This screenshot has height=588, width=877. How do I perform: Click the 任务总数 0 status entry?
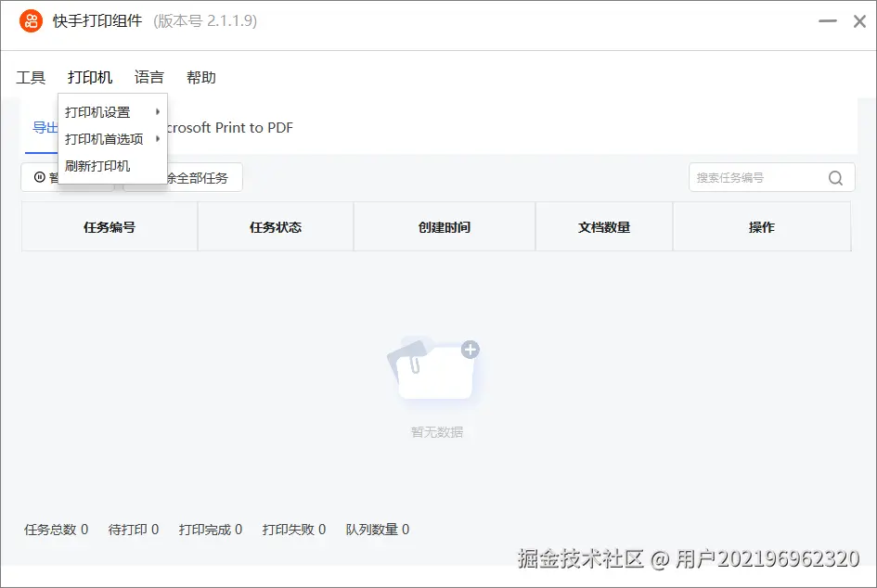[56, 530]
